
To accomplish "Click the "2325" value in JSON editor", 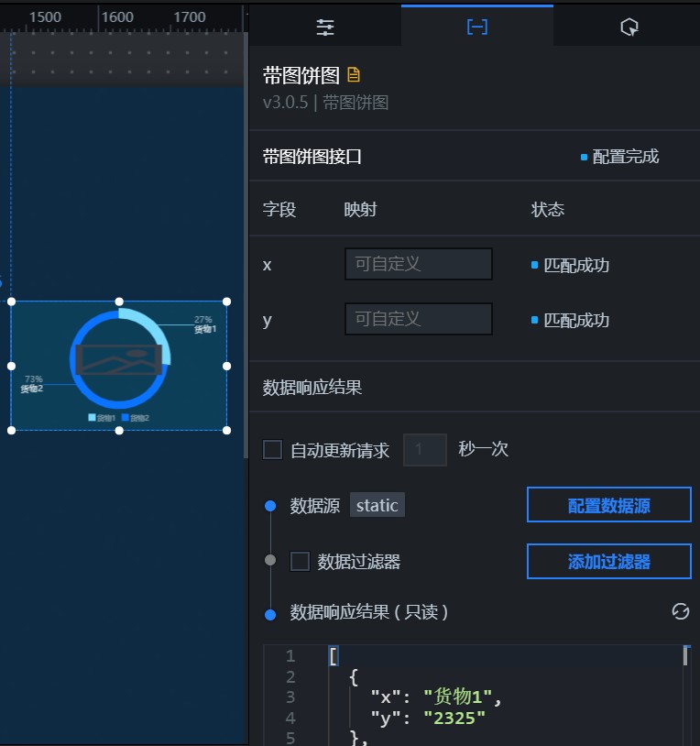I will (454, 718).
